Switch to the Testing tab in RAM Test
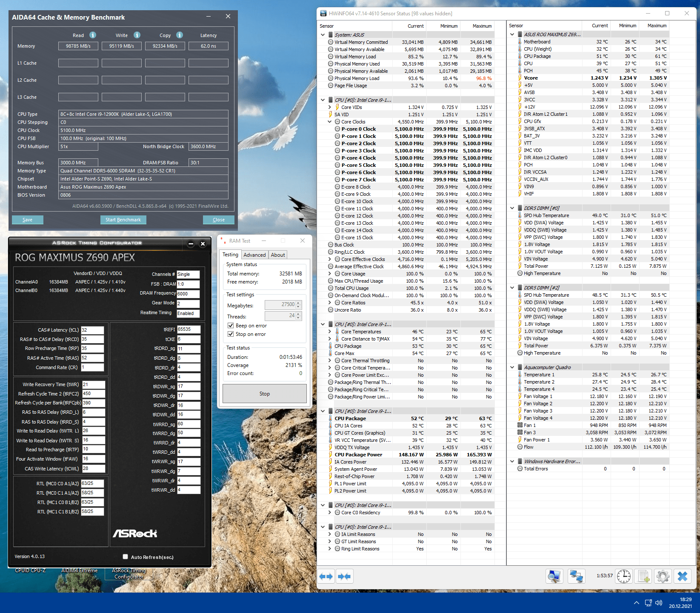The image size is (700, 613). pyautogui.click(x=231, y=255)
